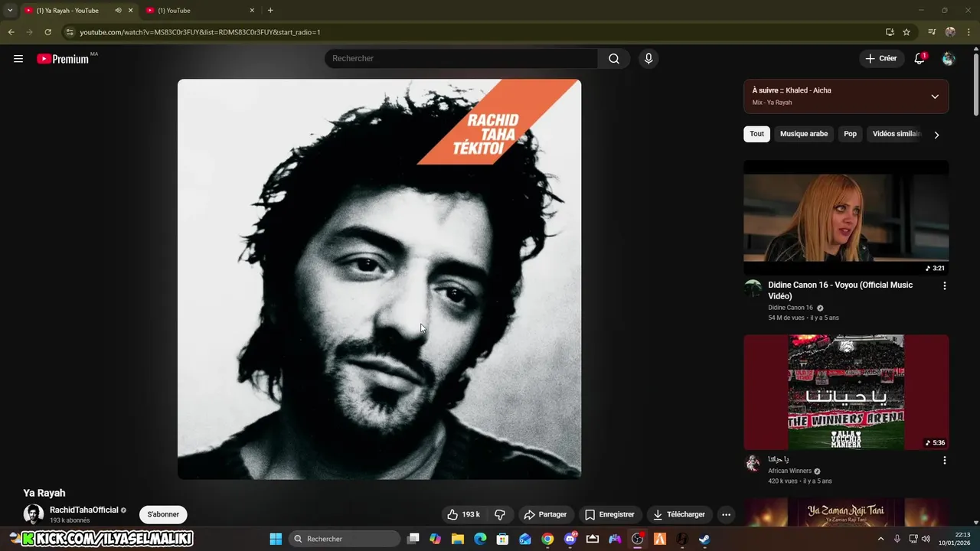Open the Chrome tab search dropdown

[x=10, y=11]
